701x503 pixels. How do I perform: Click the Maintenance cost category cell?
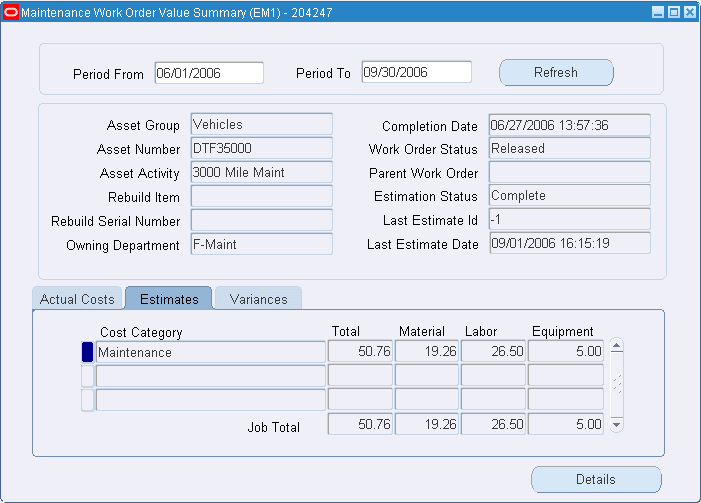point(211,352)
